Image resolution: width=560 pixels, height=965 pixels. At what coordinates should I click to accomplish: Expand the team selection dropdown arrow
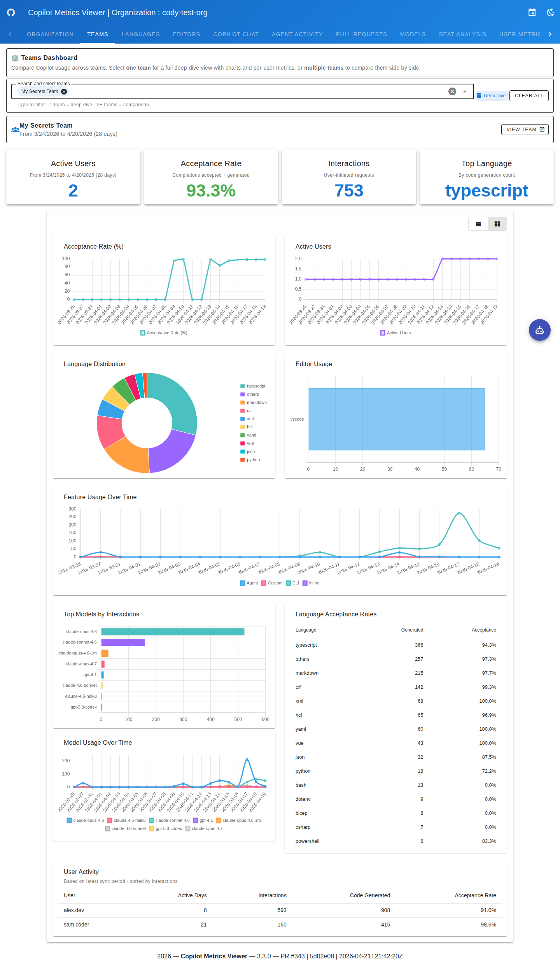tap(465, 91)
